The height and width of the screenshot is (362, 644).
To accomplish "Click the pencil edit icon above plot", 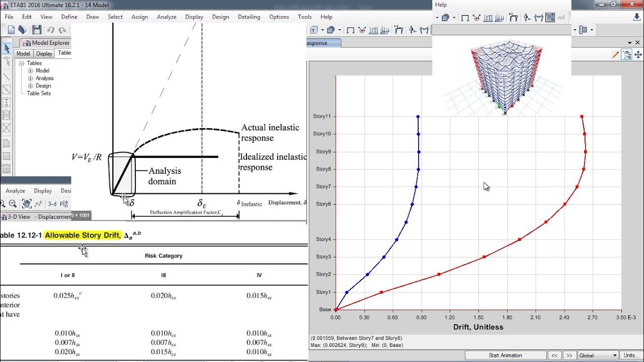I will point(615,54).
